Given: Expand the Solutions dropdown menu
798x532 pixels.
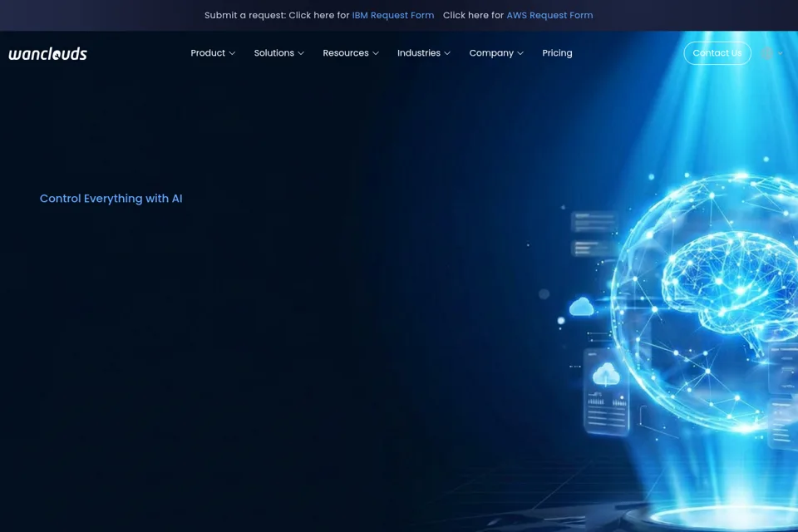Looking at the screenshot, I should (279, 53).
